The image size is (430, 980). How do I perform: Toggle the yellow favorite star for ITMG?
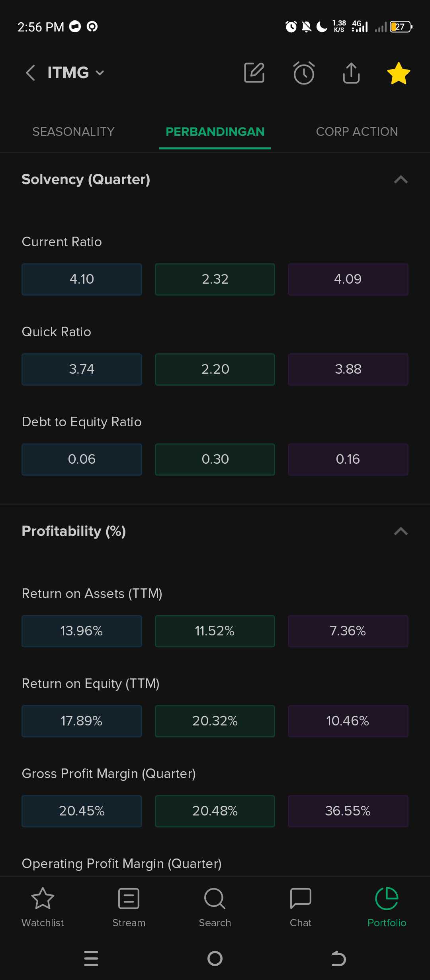pos(399,73)
